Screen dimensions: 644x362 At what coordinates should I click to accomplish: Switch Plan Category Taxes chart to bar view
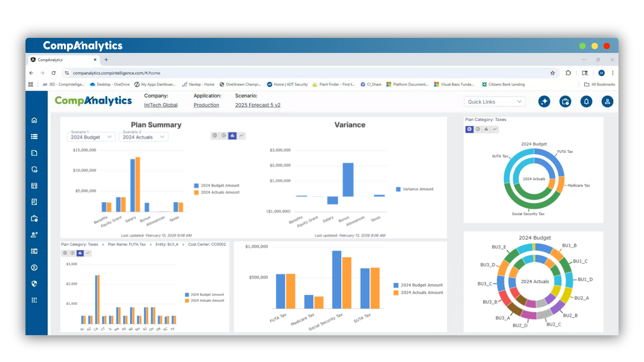point(486,129)
